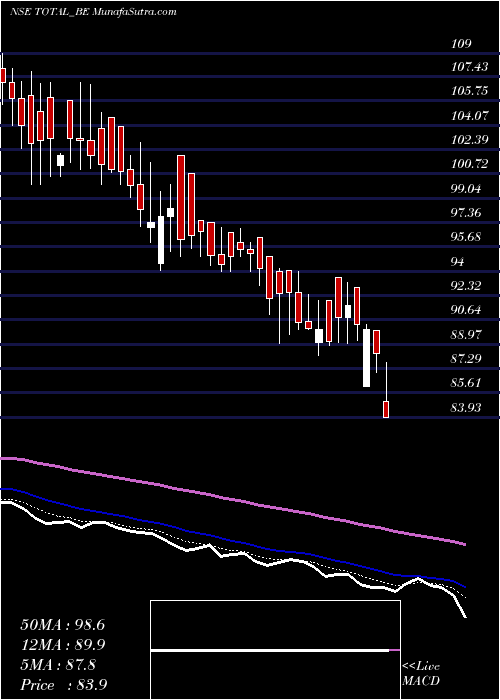The width and height of the screenshot is (500, 700).
Task: Click the Price : 83.9 readout
Action: tap(63, 685)
